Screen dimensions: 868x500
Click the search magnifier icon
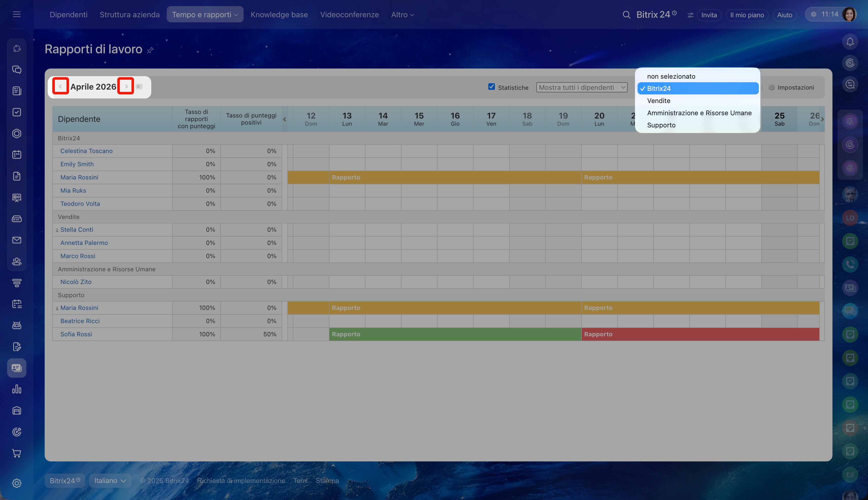pyautogui.click(x=626, y=15)
